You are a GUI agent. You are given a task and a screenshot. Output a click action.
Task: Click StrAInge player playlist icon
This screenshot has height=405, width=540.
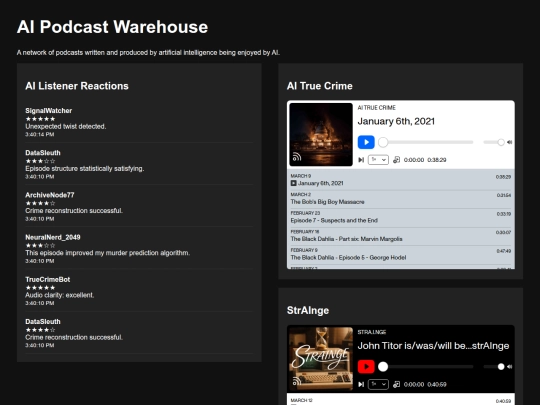click(x=396, y=384)
